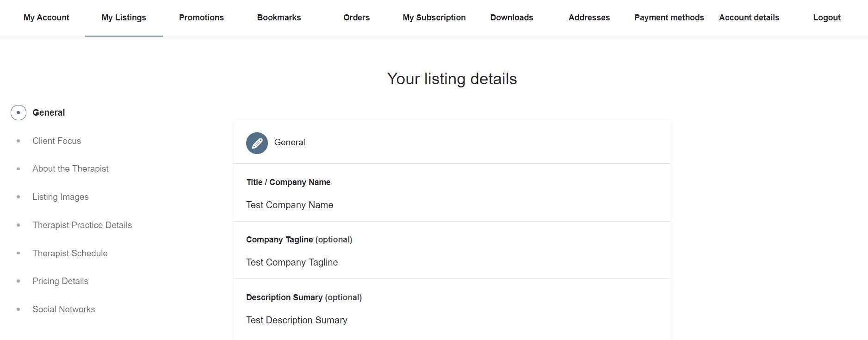
Task: Open the My Subscription page
Action: click(x=434, y=18)
